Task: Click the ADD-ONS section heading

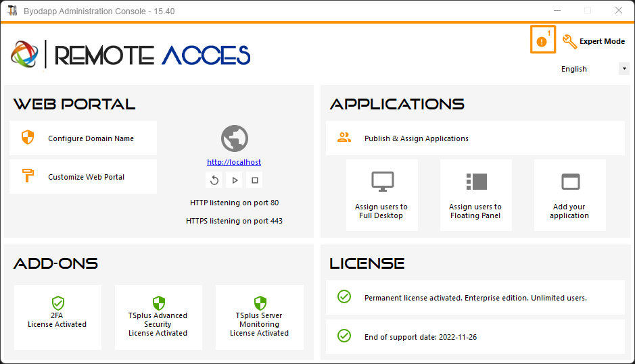Action: [x=56, y=263]
